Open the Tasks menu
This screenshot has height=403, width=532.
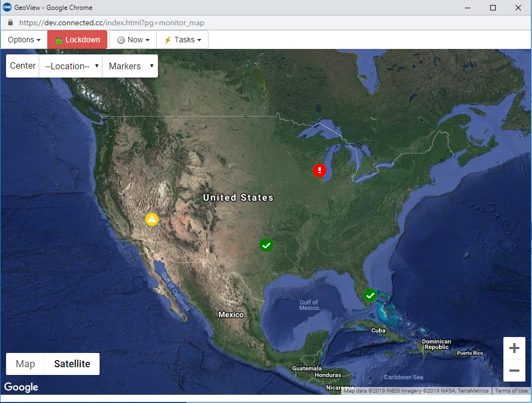(182, 40)
